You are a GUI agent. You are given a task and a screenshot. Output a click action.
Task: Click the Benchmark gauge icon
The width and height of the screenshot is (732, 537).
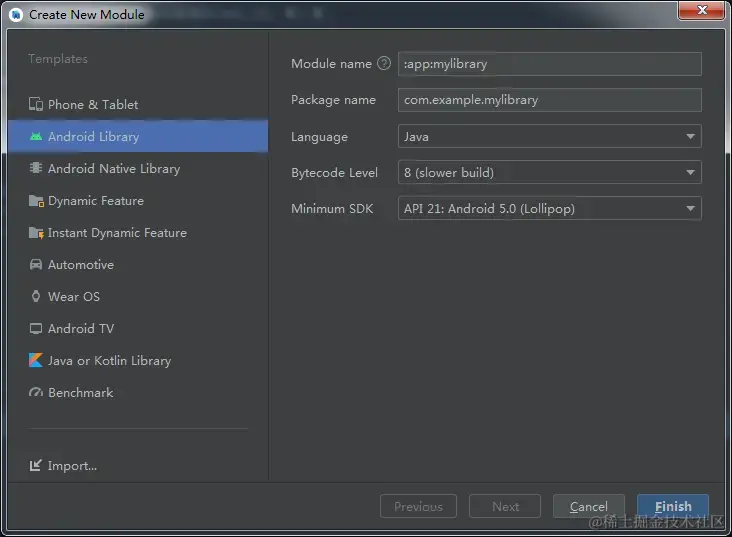click(36, 392)
